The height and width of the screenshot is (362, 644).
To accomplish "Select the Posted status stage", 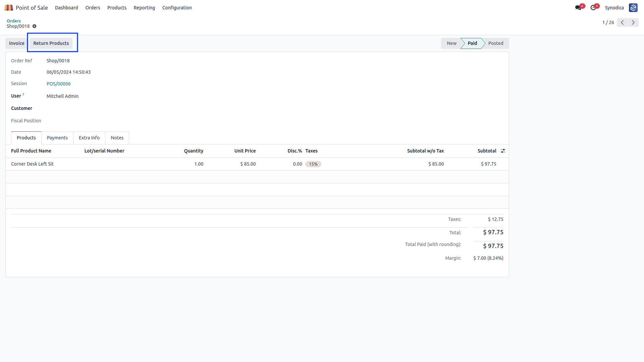I will 496,43.
